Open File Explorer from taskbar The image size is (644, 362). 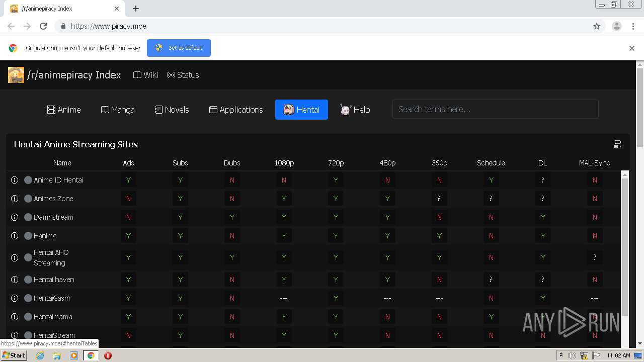57,355
